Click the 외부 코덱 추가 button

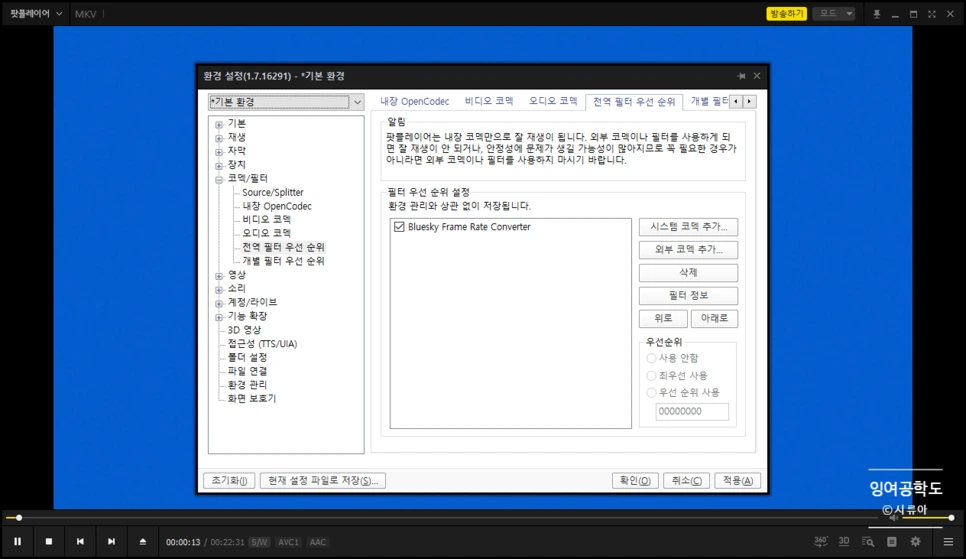688,250
